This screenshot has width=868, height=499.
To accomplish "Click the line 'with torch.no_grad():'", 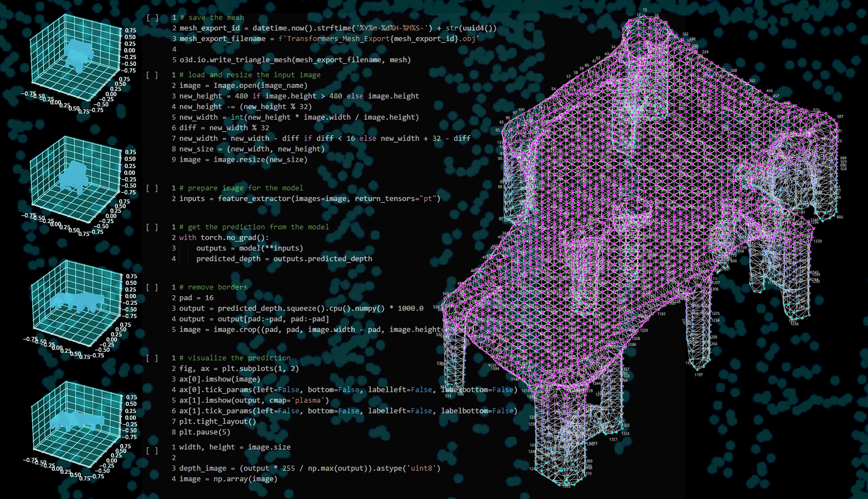I will 224,238.
